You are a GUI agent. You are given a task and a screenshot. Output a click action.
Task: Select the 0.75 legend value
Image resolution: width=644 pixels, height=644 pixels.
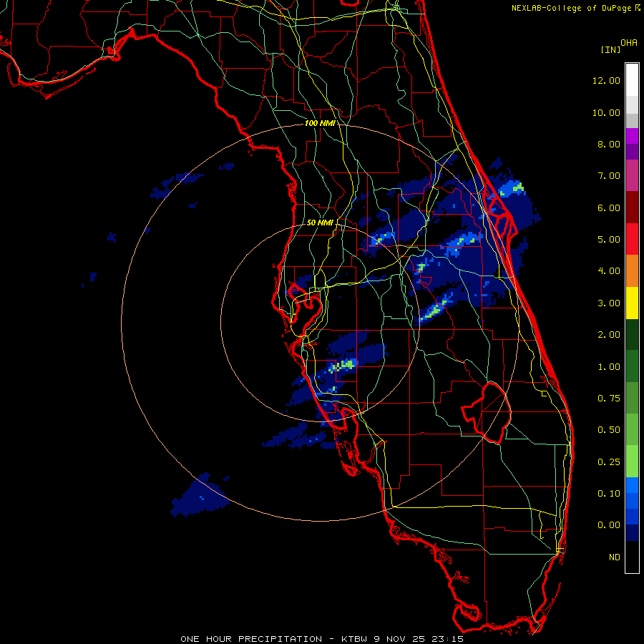pyautogui.click(x=609, y=399)
